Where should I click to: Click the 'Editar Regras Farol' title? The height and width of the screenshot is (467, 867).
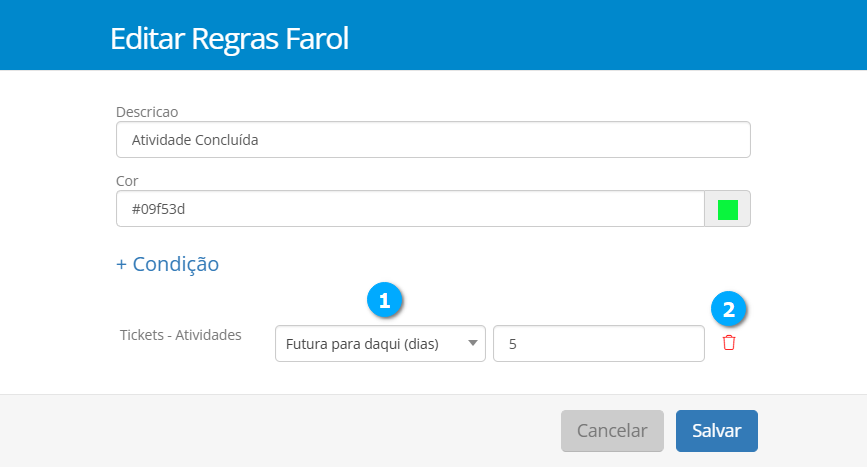(x=229, y=40)
